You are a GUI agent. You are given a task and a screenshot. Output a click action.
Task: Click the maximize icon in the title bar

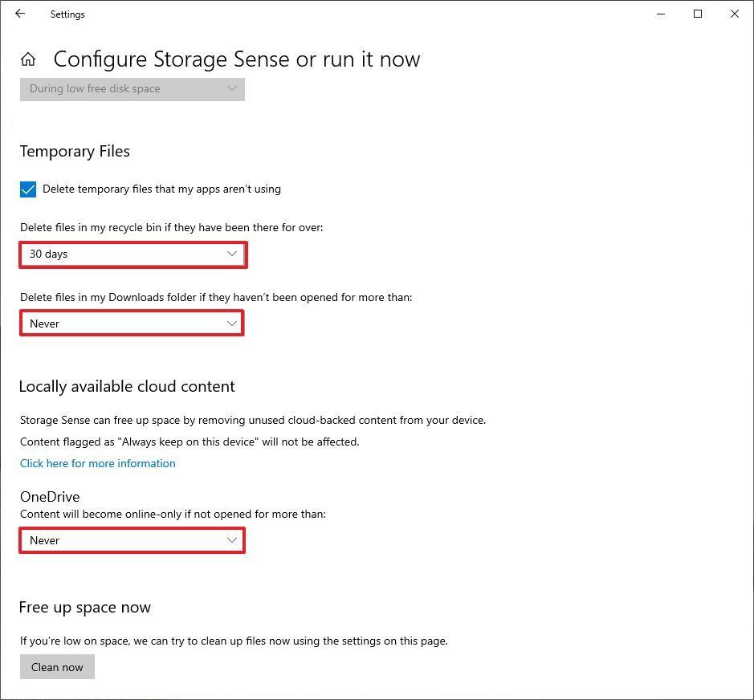(x=697, y=14)
